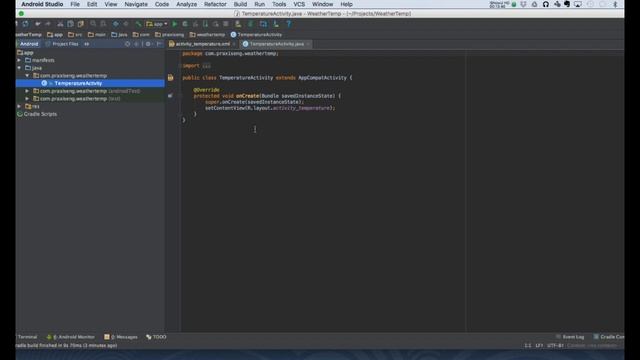This screenshot has width=640, height=360.
Task: Click the Stop icon in the toolbar
Action: [x=226, y=24]
